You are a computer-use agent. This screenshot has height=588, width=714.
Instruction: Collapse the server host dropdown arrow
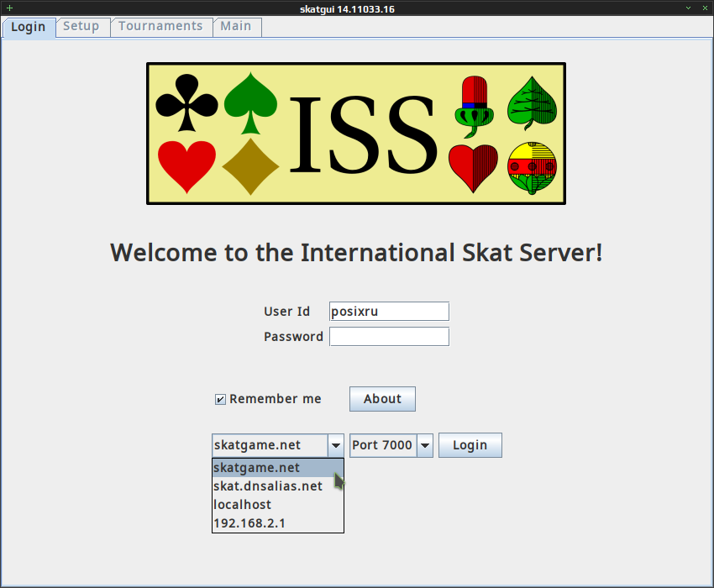[x=336, y=445]
